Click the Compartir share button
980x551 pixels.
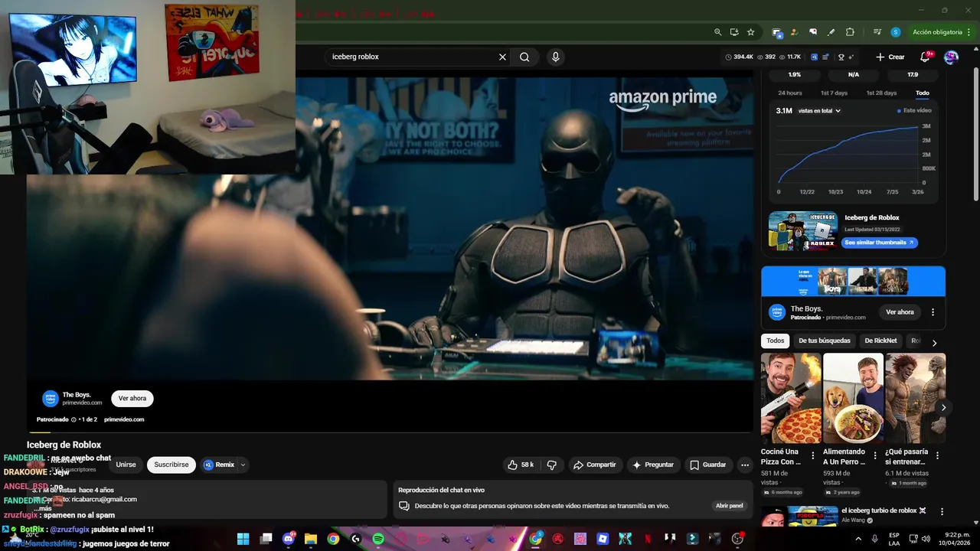tap(595, 465)
